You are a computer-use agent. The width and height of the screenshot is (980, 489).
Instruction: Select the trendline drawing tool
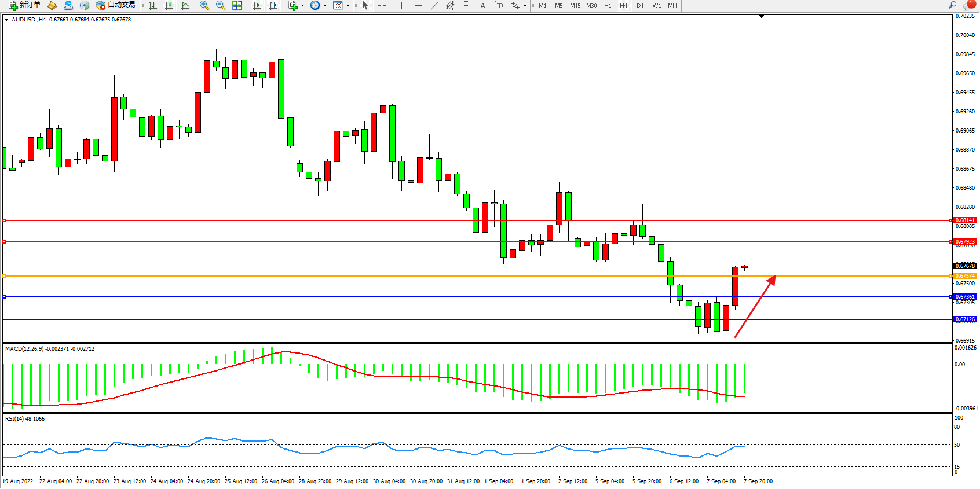[434, 5]
